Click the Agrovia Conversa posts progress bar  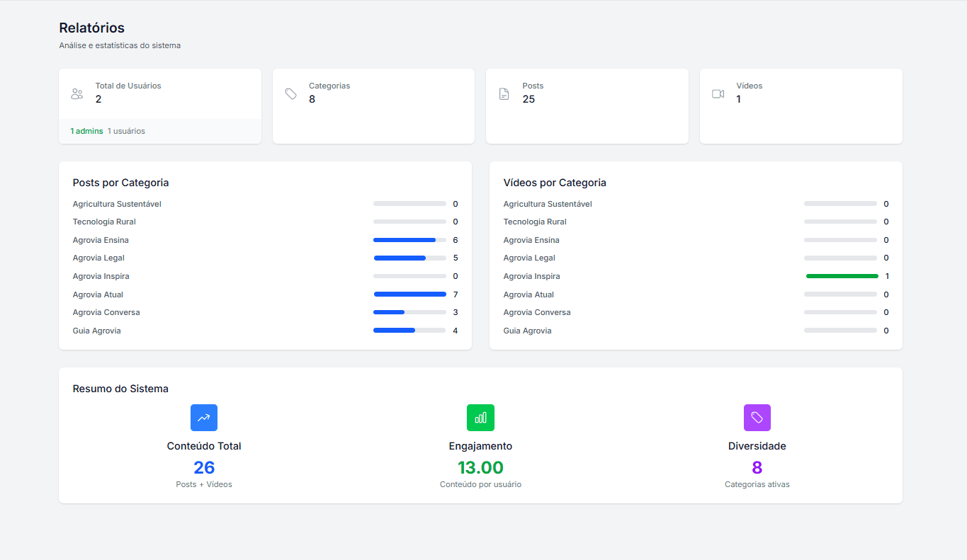click(x=409, y=312)
